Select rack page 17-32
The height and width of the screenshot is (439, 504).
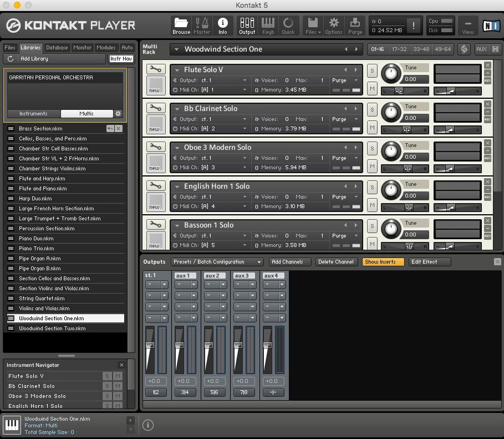(399, 49)
